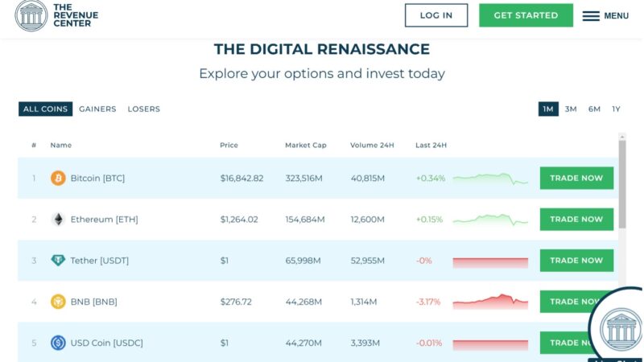Open the hamburger MENU icon
This screenshot has width=644, height=362.
click(x=591, y=16)
